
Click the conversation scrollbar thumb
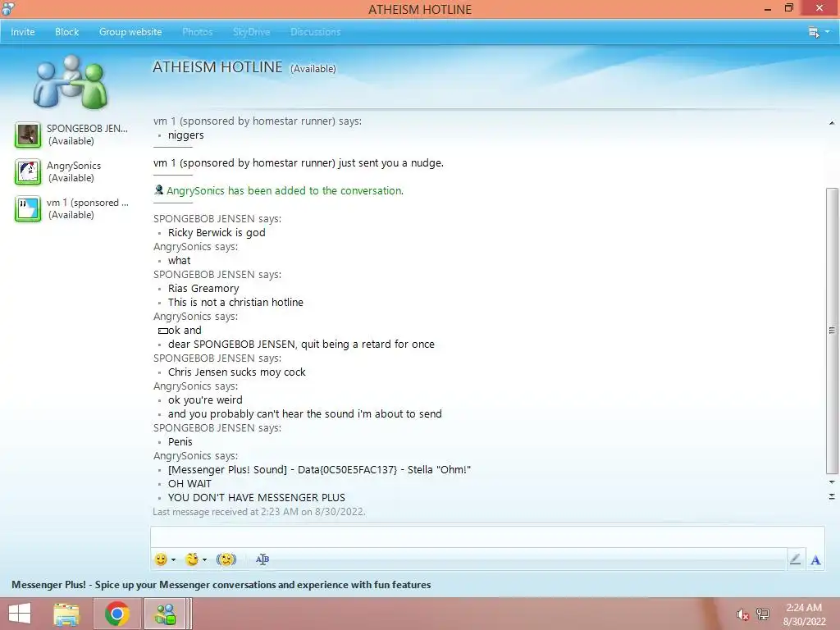pos(832,331)
